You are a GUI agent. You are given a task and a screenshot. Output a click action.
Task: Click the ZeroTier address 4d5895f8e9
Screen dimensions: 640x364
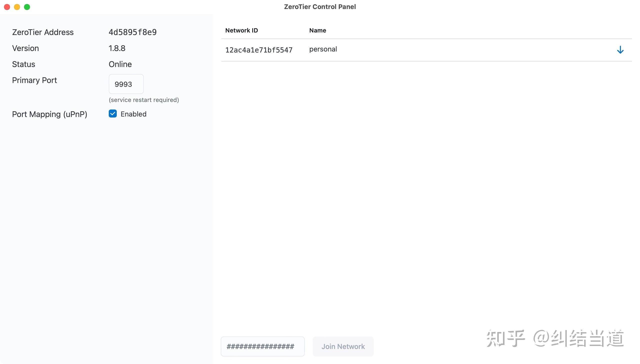[x=132, y=32]
